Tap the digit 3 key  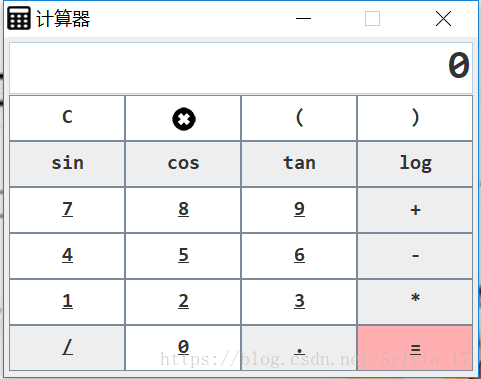(299, 302)
